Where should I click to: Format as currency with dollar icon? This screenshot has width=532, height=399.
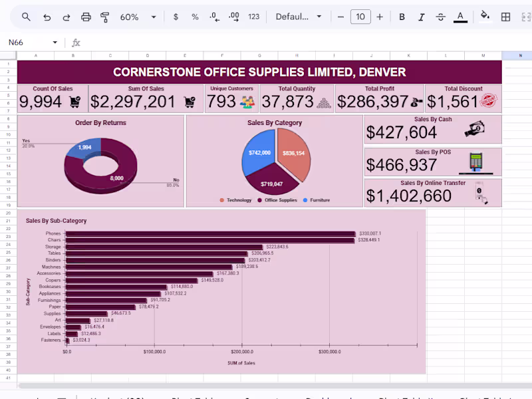[176, 17]
